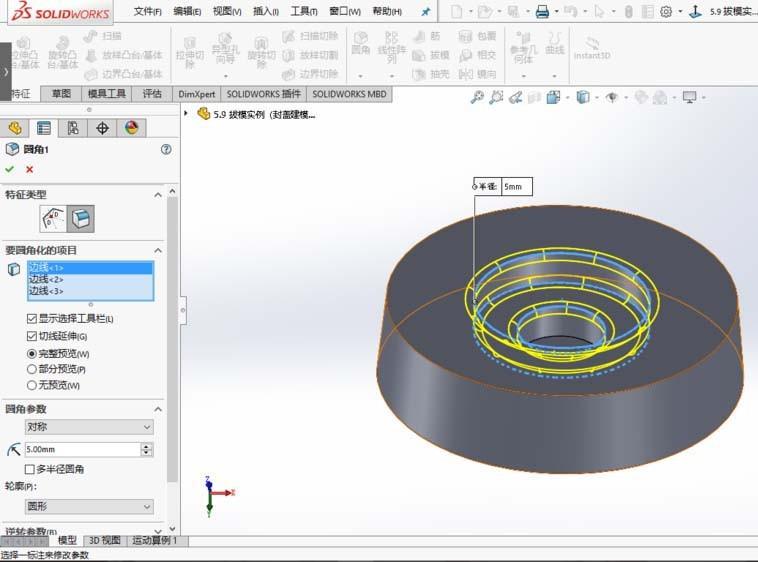Switch to the 3D 视图 bottom tab
The image size is (758, 562).
coord(104,540)
